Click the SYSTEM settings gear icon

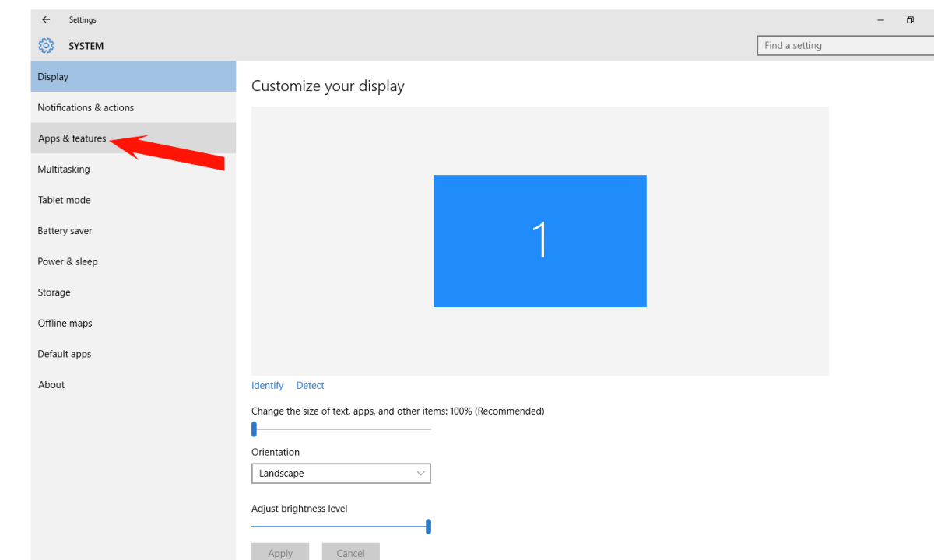point(46,45)
